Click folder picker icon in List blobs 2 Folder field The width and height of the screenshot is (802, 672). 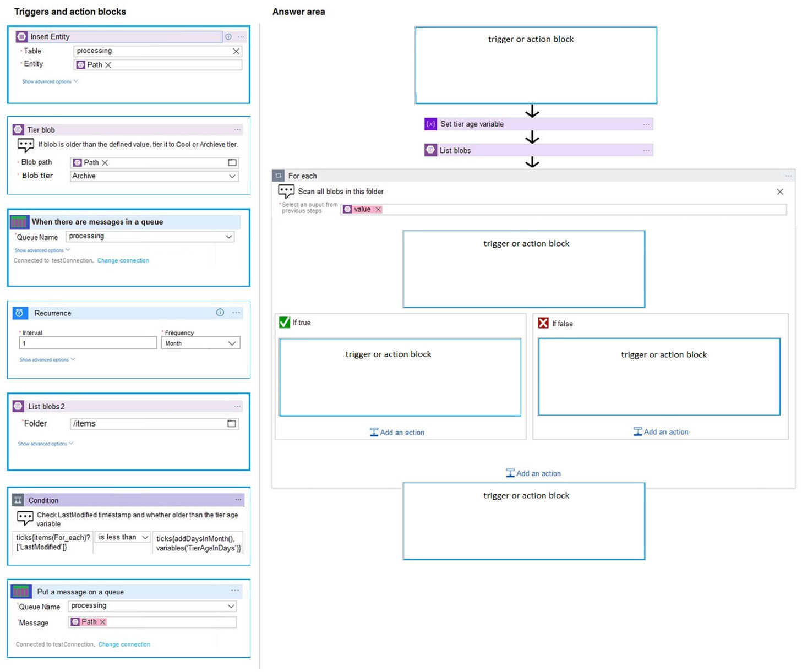232,423
